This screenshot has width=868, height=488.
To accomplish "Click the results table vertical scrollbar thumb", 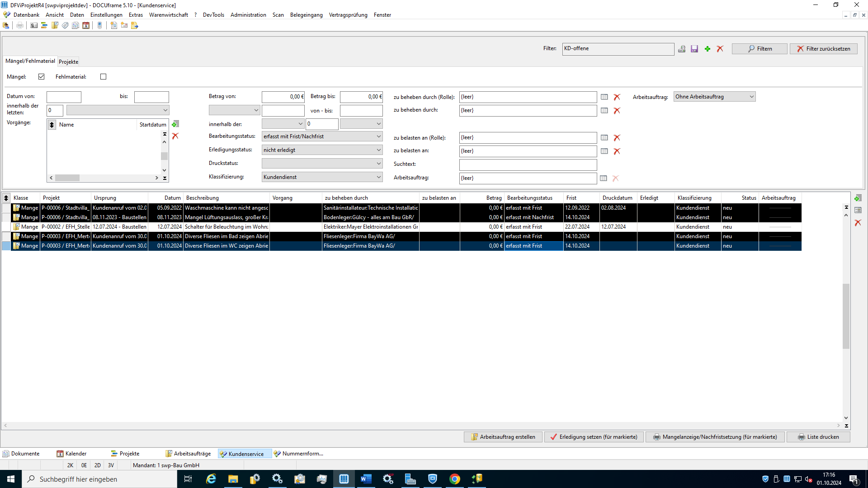I will point(846,316).
